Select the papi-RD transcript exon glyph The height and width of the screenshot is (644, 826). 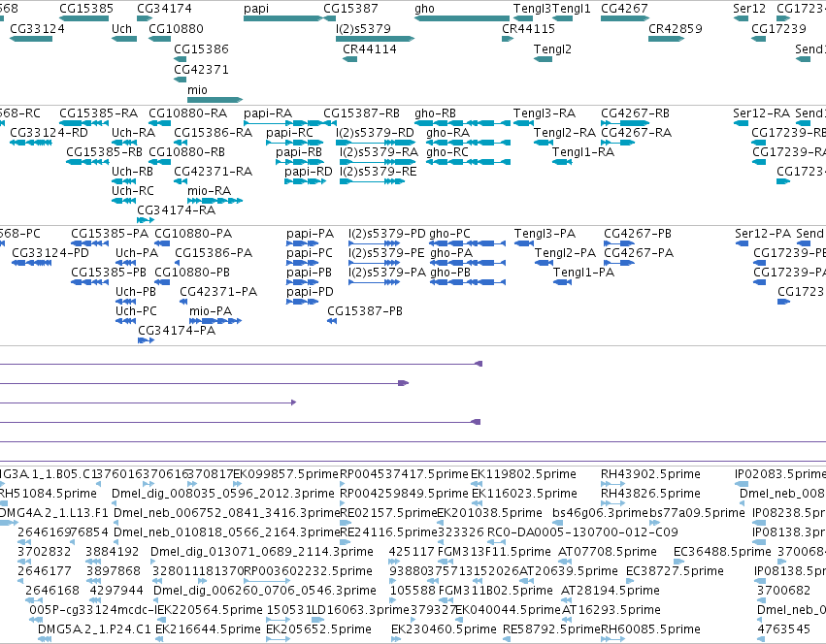click(x=305, y=181)
